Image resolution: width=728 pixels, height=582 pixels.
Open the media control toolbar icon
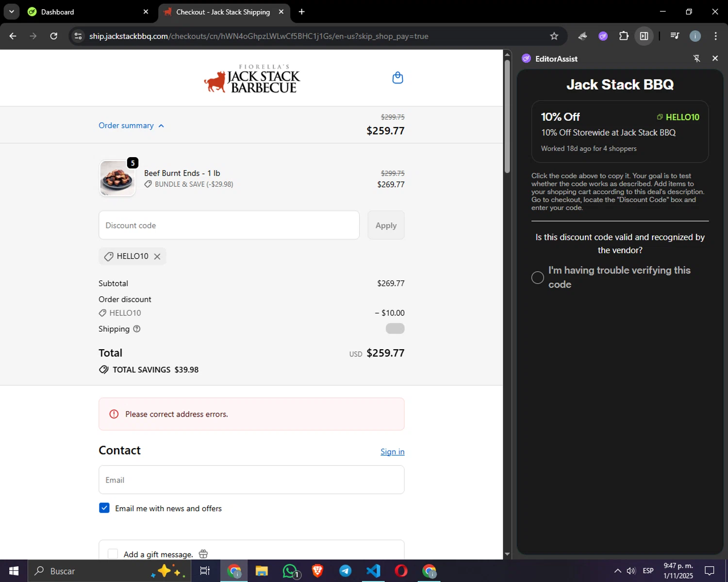(675, 36)
